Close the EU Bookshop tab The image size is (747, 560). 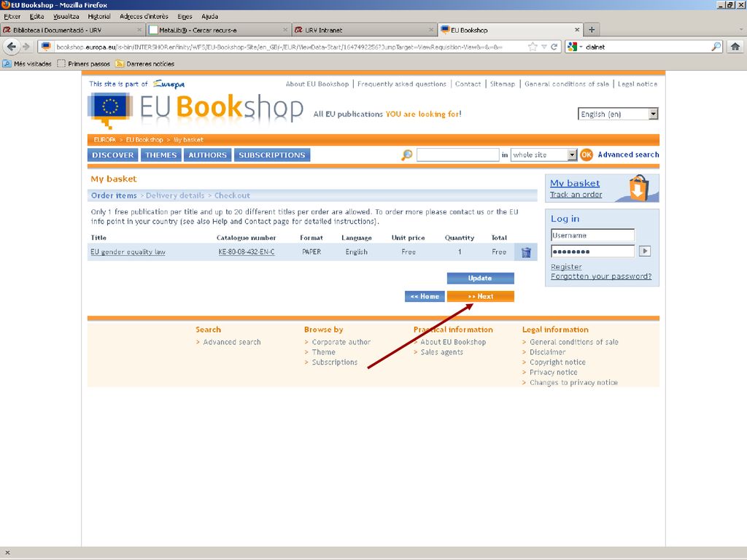577,29
